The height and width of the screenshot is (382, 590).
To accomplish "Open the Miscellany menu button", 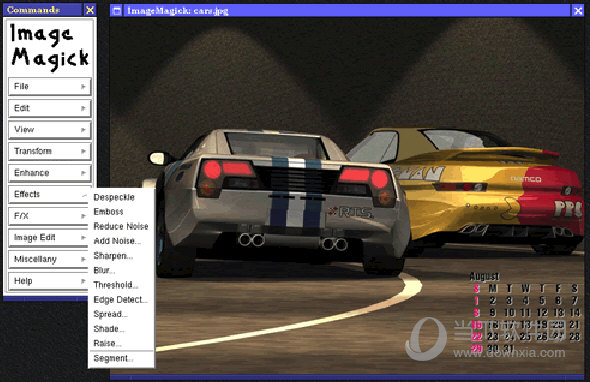I will point(48,259).
